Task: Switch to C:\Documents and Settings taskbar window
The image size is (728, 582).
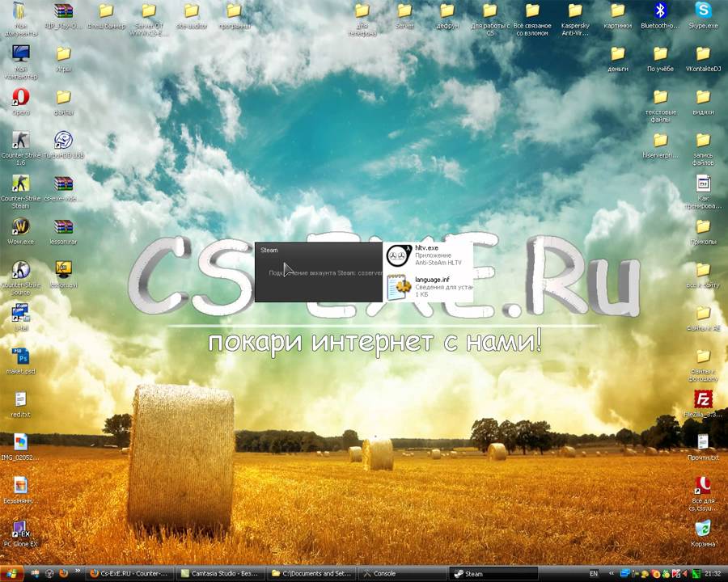Action: (312, 574)
